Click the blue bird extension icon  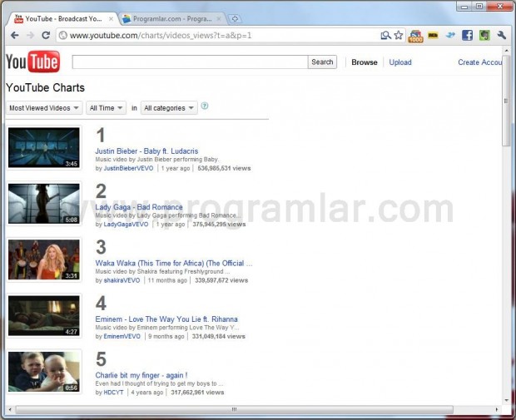(x=450, y=35)
